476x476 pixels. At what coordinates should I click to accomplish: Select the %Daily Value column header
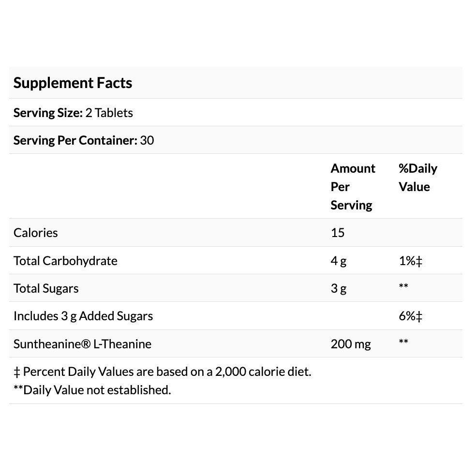(x=417, y=177)
